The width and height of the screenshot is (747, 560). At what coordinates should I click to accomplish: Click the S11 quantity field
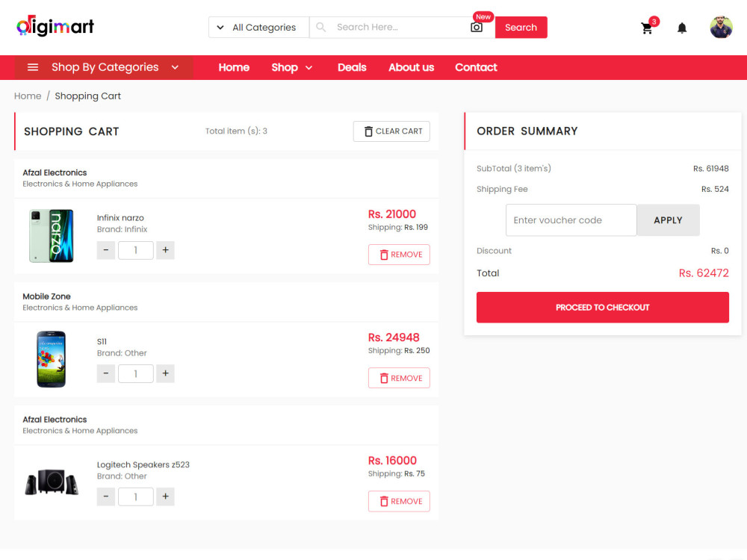pyautogui.click(x=136, y=373)
